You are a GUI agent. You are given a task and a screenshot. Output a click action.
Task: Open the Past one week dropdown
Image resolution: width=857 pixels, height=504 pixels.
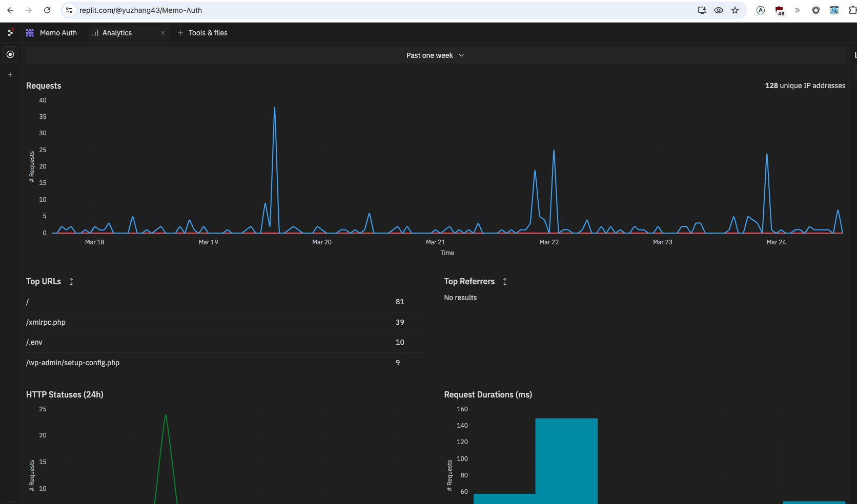click(x=435, y=55)
